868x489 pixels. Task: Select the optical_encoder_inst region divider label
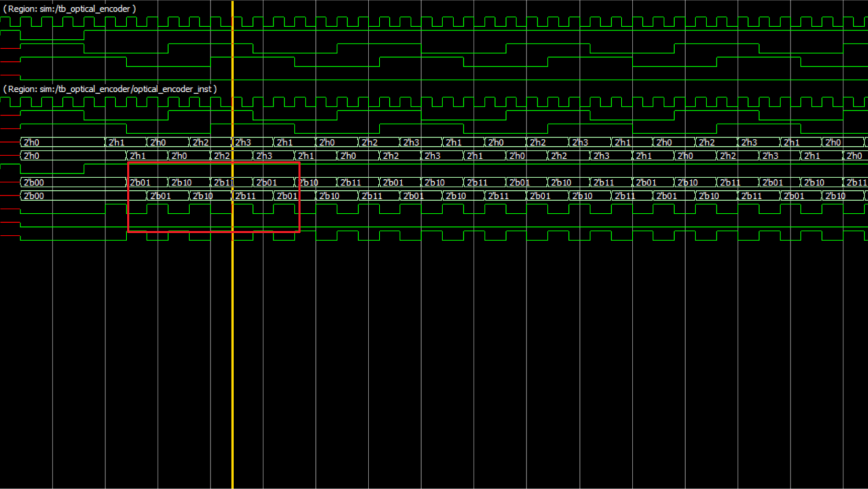[110, 89]
